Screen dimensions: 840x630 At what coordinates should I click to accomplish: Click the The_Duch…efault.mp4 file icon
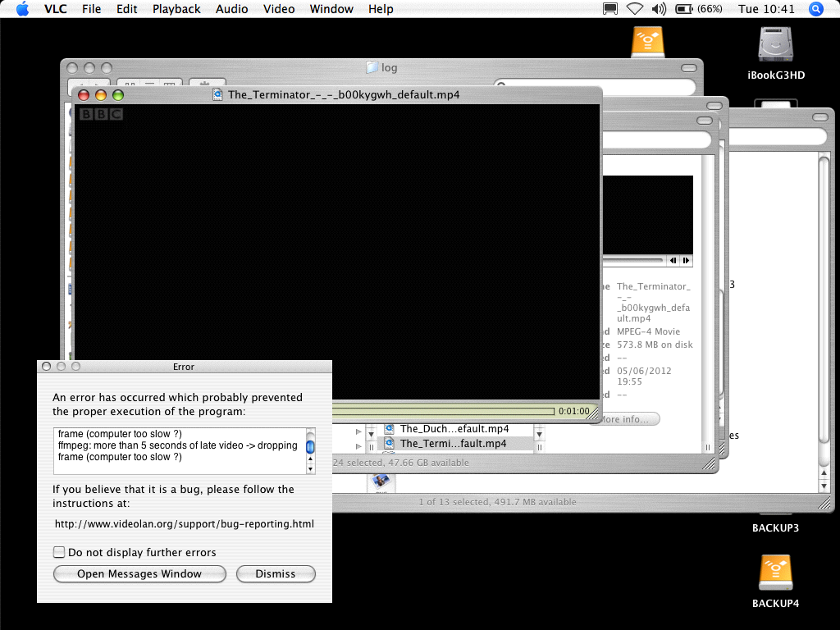pyautogui.click(x=390, y=428)
